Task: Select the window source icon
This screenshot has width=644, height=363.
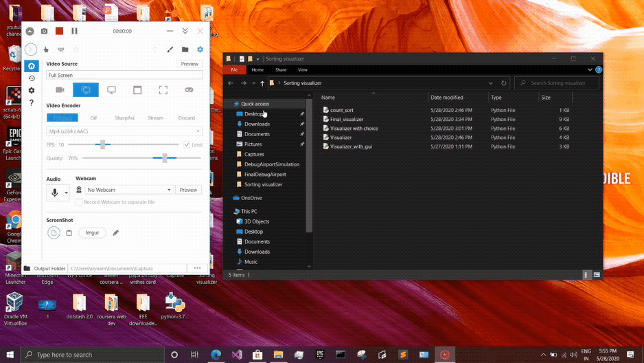Action: (x=137, y=89)
